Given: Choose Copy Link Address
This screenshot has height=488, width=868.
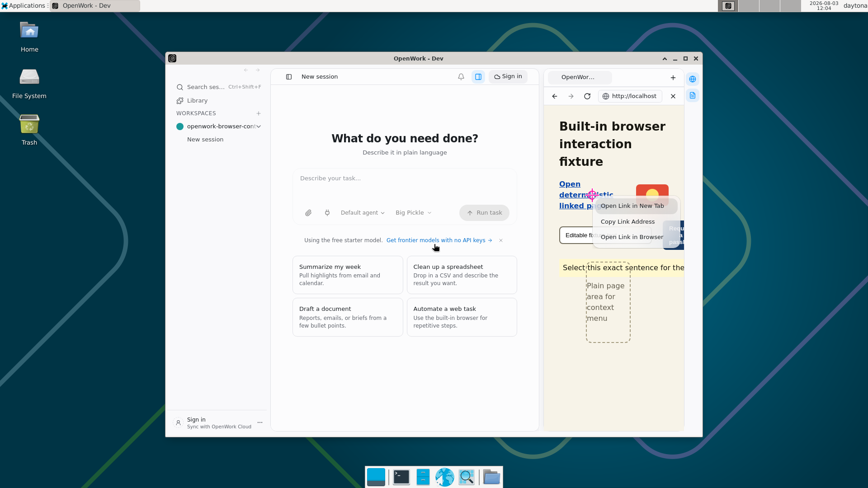Looking at the screenshot, I should [636, 222].
